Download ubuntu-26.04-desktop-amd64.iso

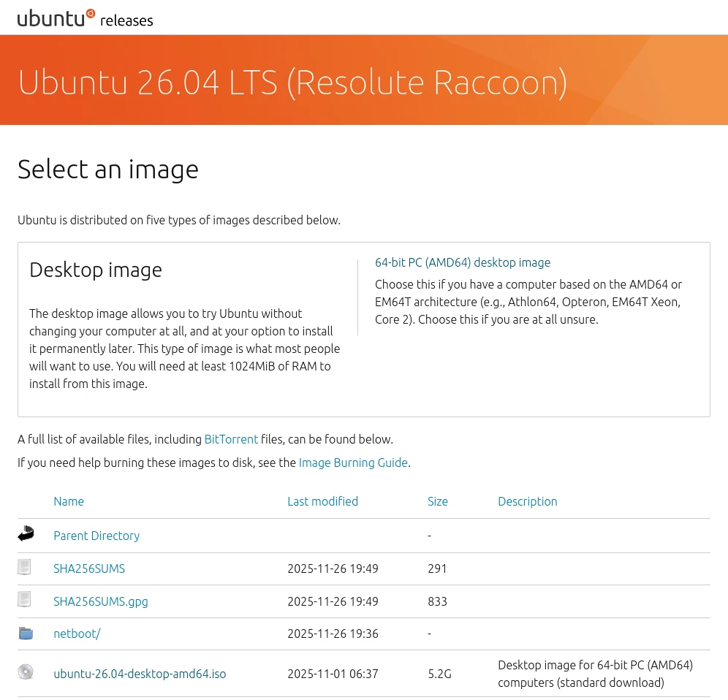[140, 674]
